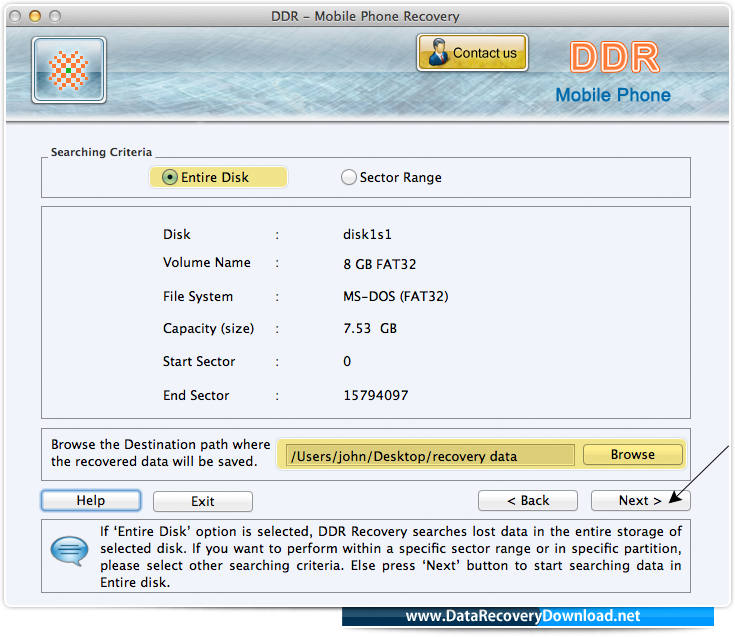Click the yellow minimize window button
The height and width of the screenshot is (637, 735).
(35, 16)
